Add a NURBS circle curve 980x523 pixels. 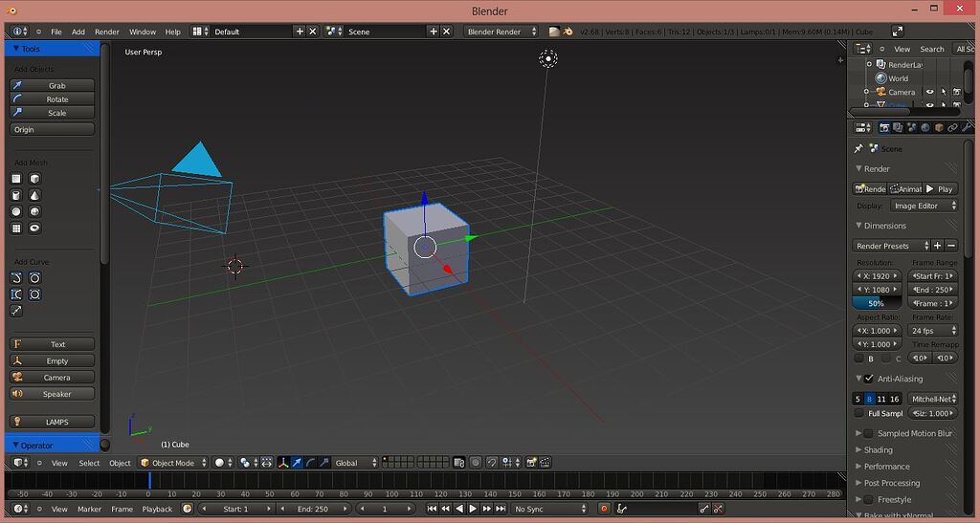tap(35, 294)
